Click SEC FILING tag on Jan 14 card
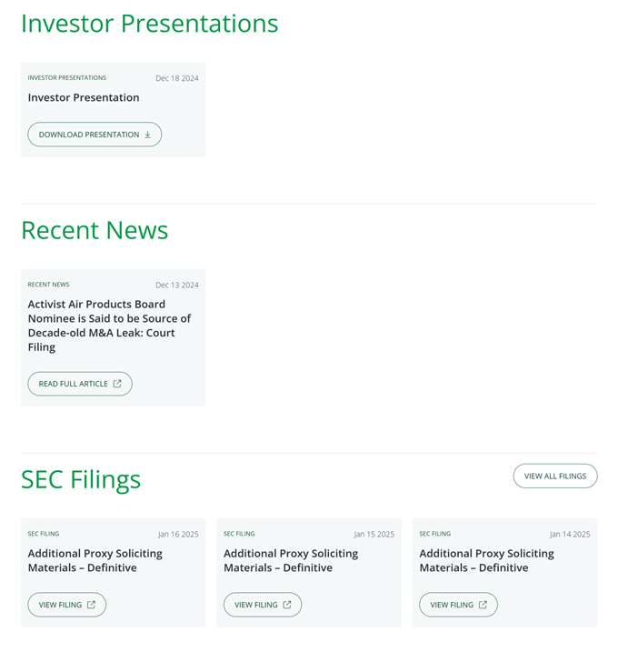Image resolution: width=618 pixels, height=672 pixels. (x=434, y=534)
